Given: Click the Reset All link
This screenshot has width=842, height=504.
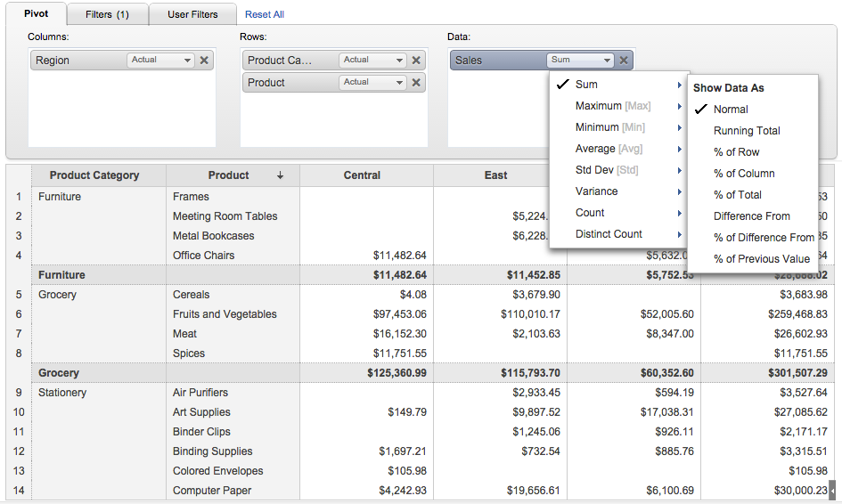Looking at the screenshot, I should click(265, 15).
